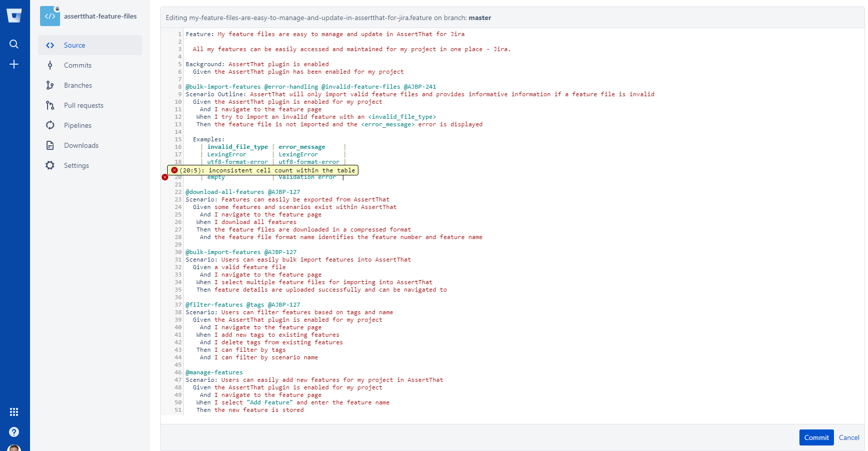The height and width of the screenshot is (451, 868).
Task: Click the repository avatar code icon
Action: (x=50, y=16)
